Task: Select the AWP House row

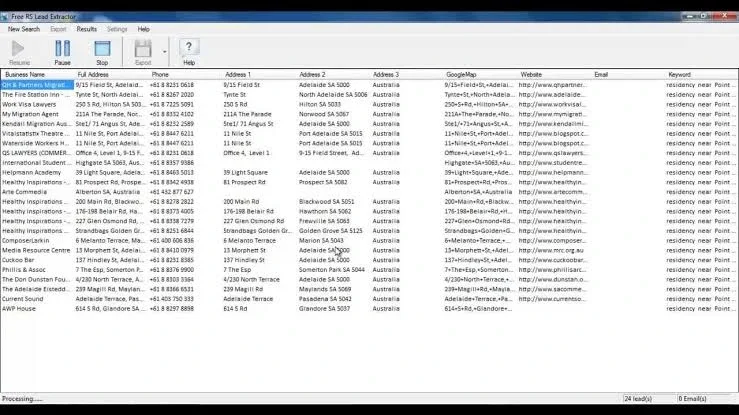Action: click(369, 309)
